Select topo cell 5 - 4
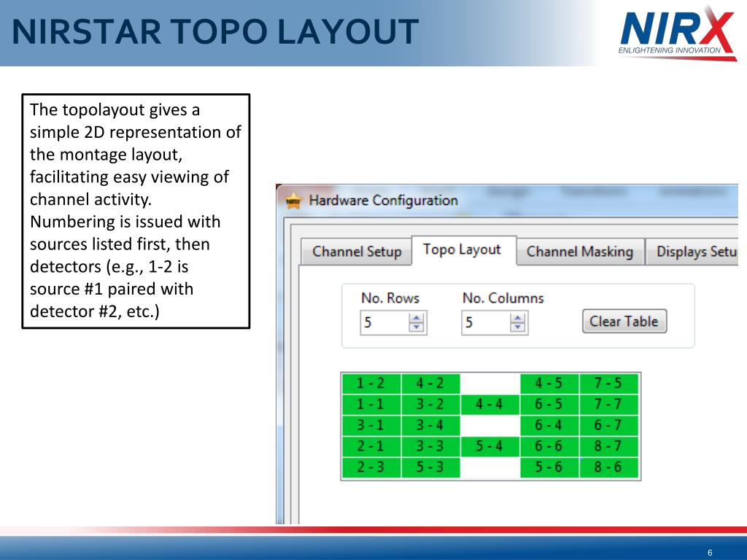Image resolution: width=747 pixels, height=560 pixels. pos(489,446)
